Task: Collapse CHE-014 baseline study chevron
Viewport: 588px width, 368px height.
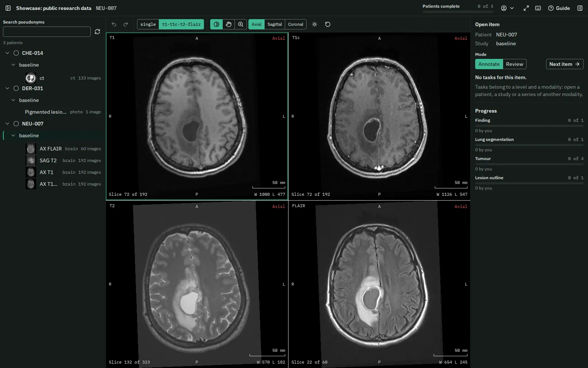Action: tap(13, 65)
